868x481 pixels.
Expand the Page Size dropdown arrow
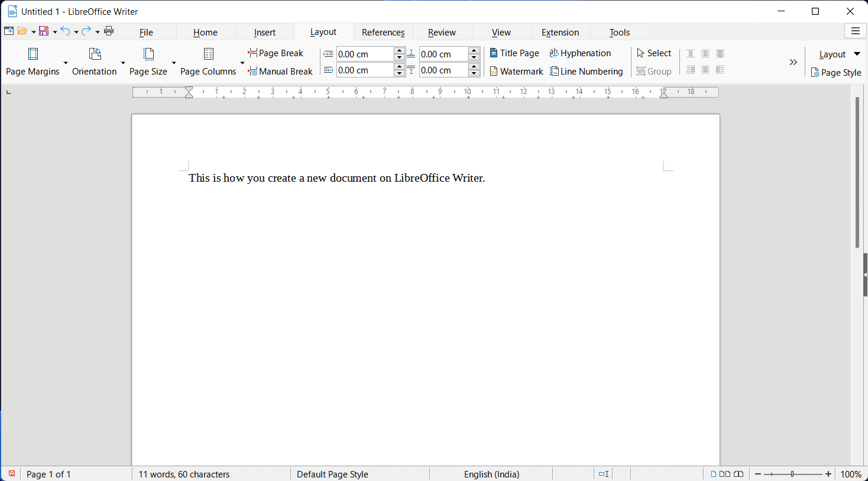click(x=174, y=63)
